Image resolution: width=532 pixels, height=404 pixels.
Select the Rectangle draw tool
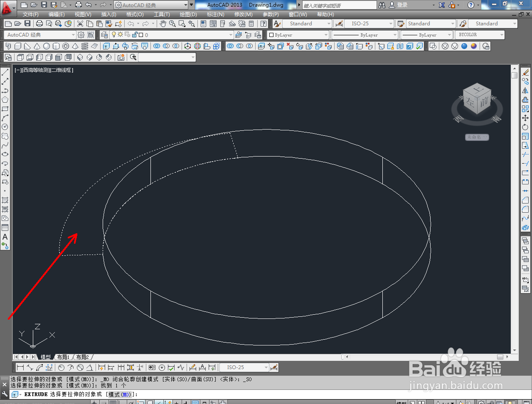click(5, 109)
